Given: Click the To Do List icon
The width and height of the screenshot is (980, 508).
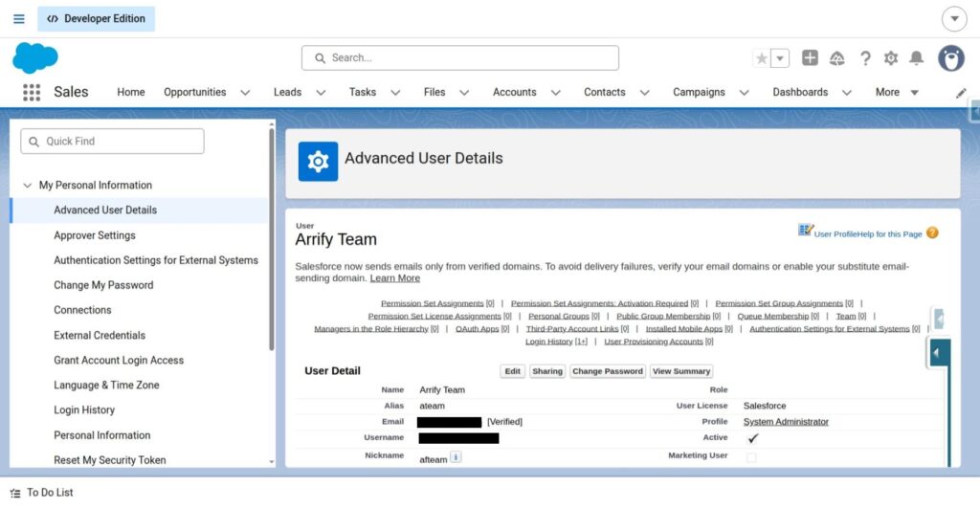Looking at the screenshot, I should [x=15, y=493].
